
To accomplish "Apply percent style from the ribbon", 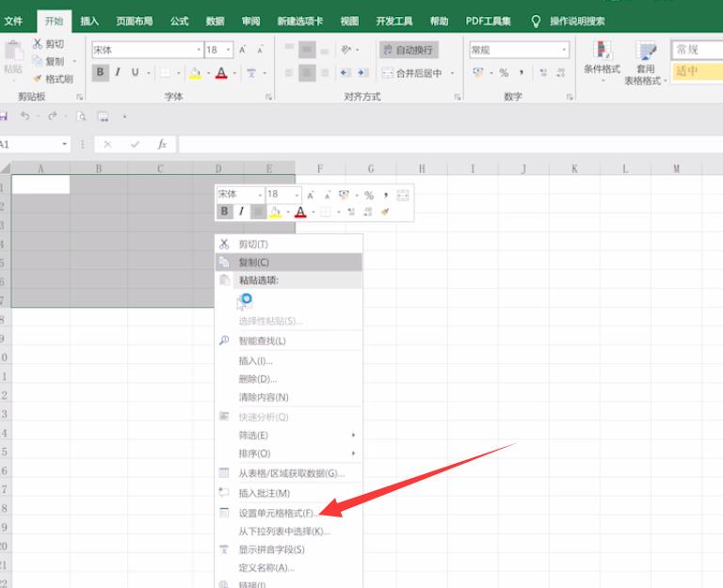I will (x=504, y=72).
